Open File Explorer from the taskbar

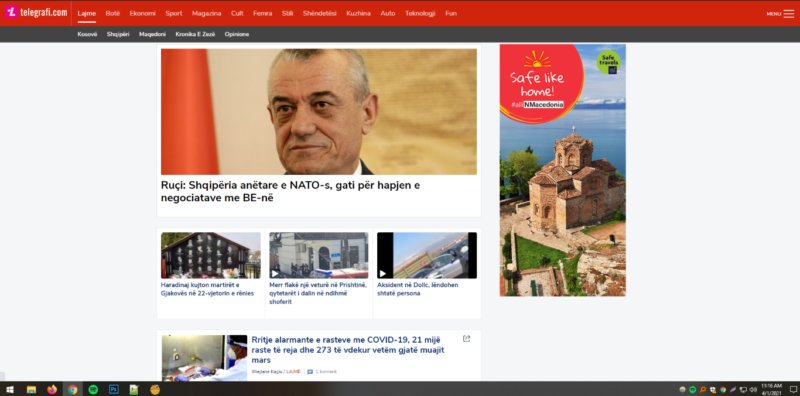[31, 389]
